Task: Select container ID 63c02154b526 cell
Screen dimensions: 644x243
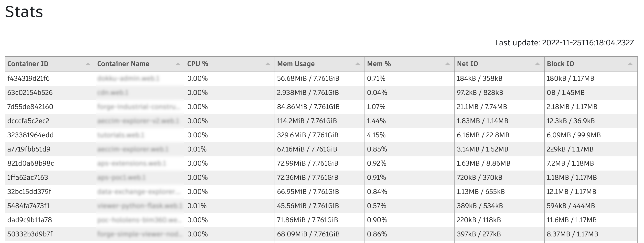Action: click(x=50, y=93)
